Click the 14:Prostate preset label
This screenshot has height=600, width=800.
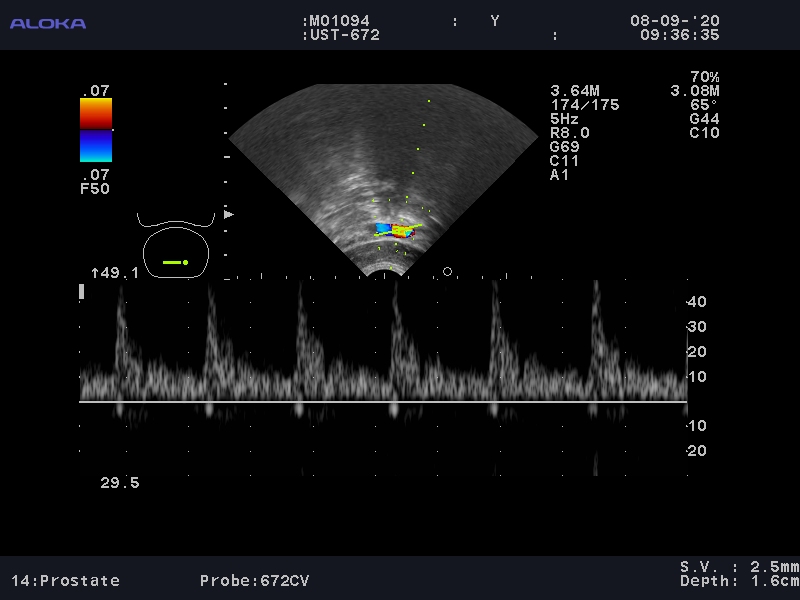click(66, 581)
